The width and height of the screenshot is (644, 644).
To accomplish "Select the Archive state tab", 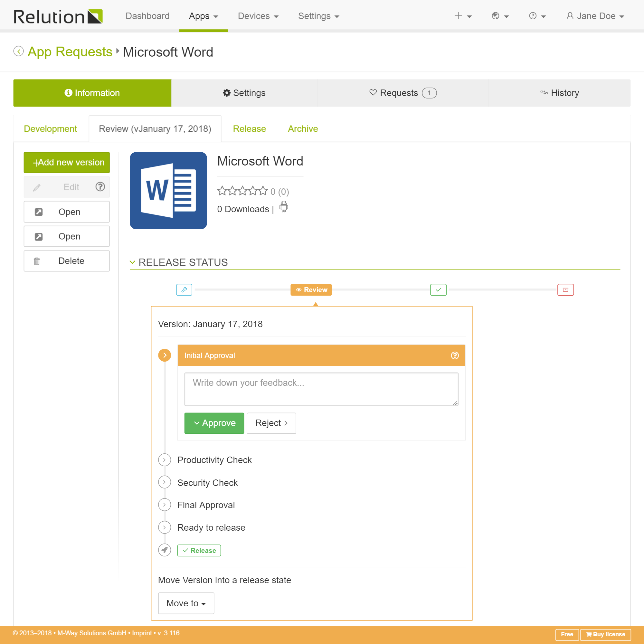I will 303,129.
